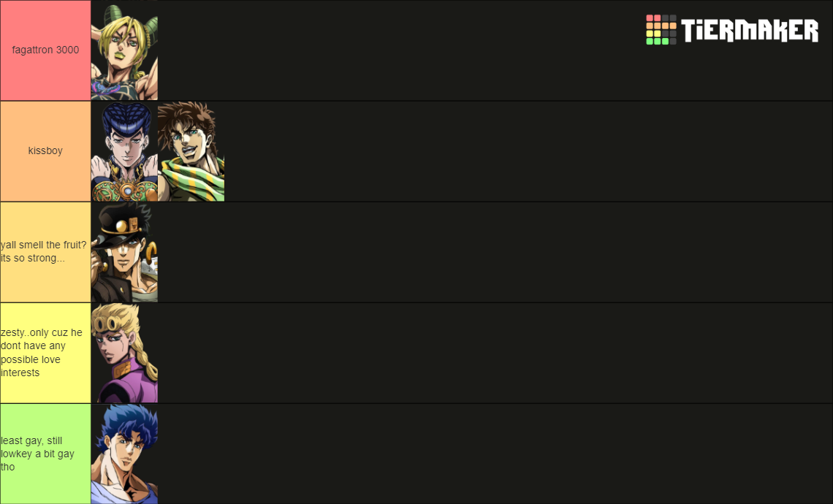The width and height of the screenshot is (833, 504).
Task: Click empty area of the zesty tier row
Action: (x=495, y=354)
